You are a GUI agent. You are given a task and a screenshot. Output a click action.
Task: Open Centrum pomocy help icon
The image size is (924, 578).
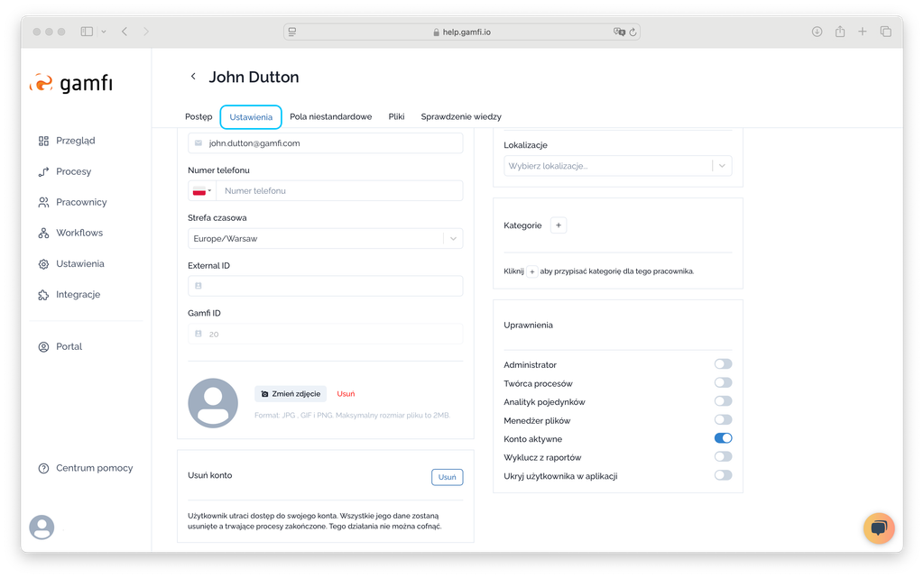43,468
